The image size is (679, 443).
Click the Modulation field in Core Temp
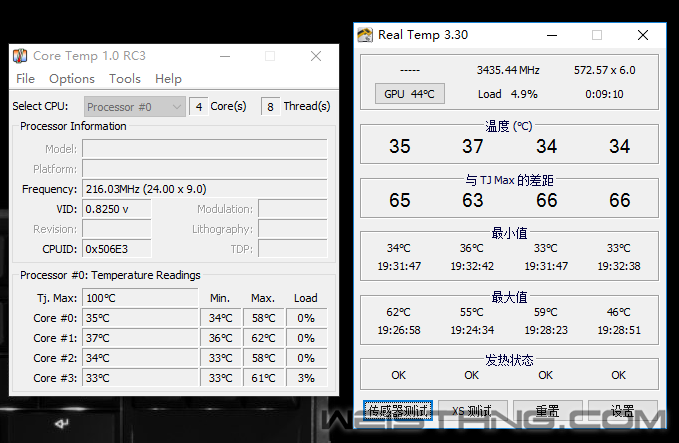pyautogui.click(x=293, y=209)
